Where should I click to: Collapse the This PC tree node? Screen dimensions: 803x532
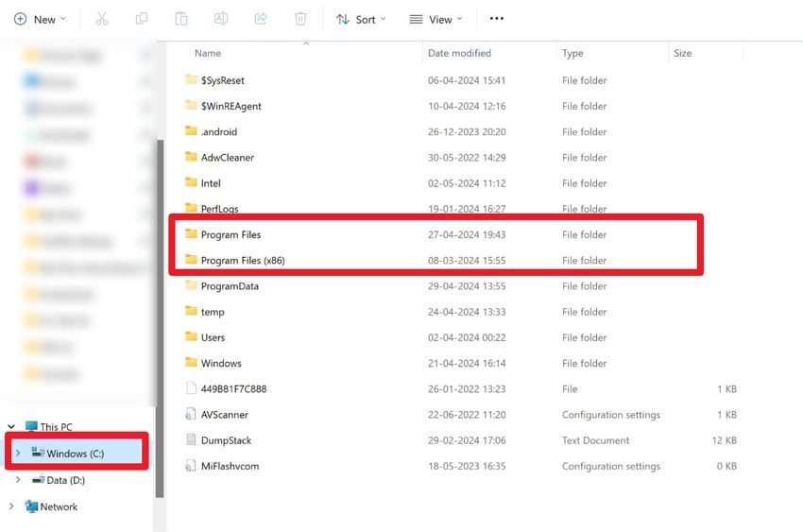pyautogui.click(x=10, y=426)
